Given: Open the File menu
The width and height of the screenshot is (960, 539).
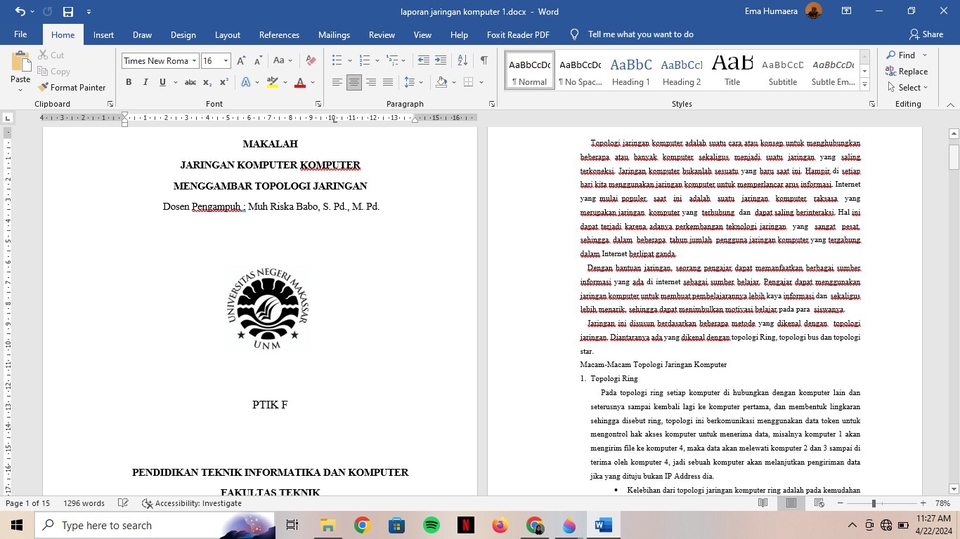Looking at the screenshot, I should coord(20,35).
